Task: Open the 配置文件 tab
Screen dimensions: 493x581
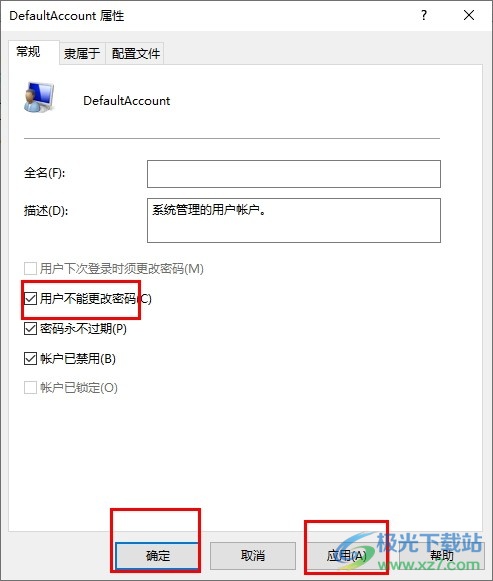Action: pos(136,53)
